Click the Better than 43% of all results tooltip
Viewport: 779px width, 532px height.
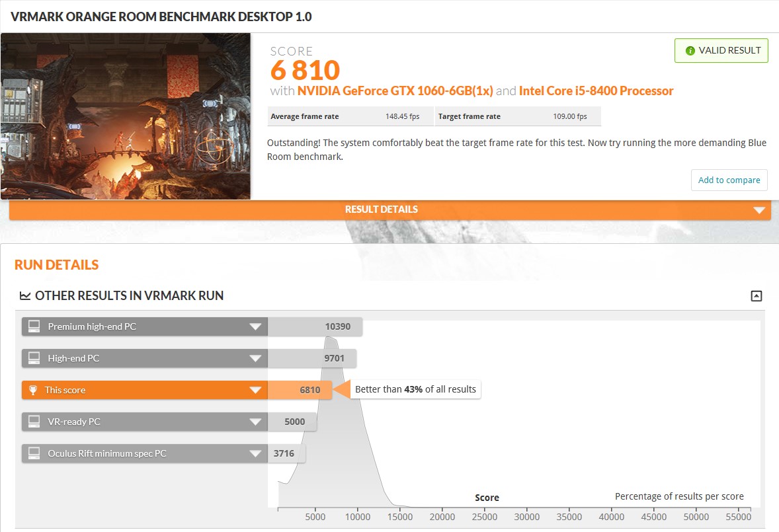(x=415, y=389)
